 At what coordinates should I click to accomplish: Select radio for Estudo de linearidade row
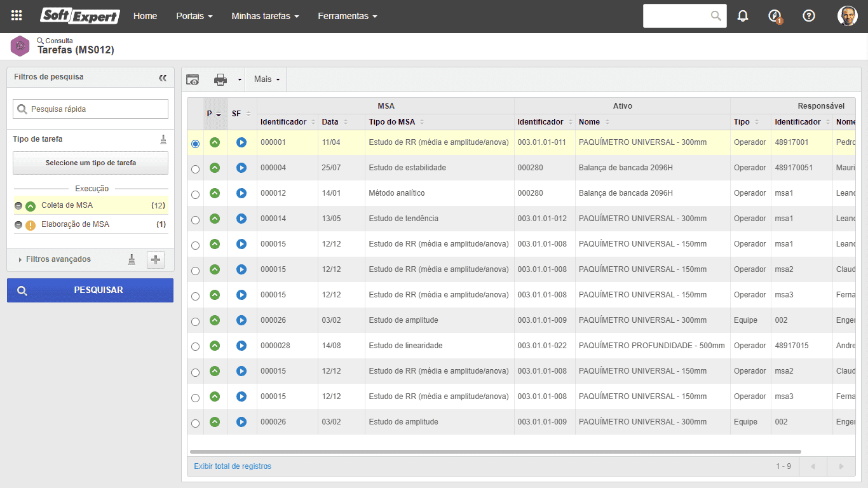(195, 348)
